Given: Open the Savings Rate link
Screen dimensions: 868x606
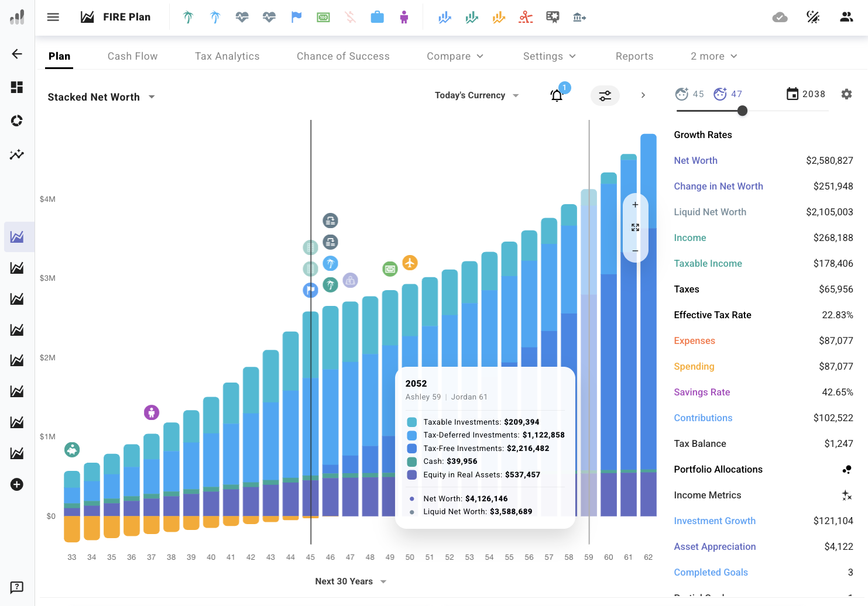Looking at the screenshot, I should click(702, 392).
